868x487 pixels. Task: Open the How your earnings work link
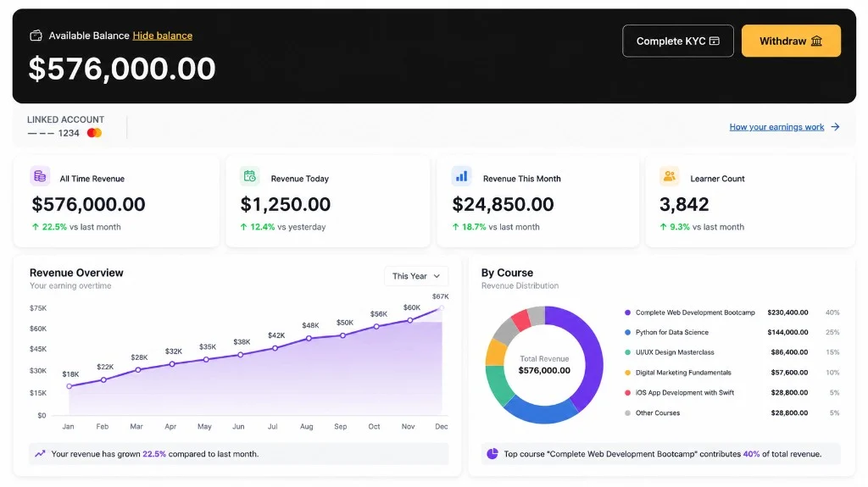(x=776, y=127)
